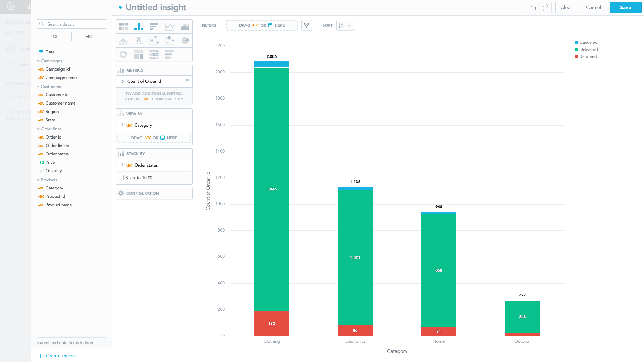
Task: Toggle Canceled series in legend
Action: click(586, 42)
